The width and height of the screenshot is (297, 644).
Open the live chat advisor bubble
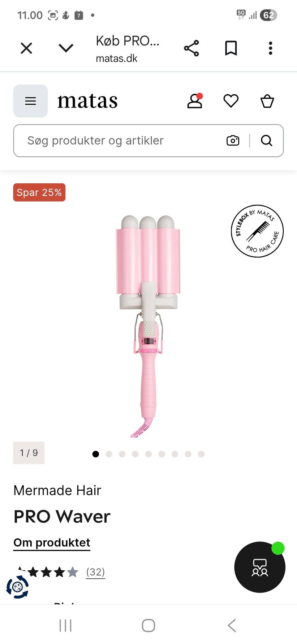point(260,567)
